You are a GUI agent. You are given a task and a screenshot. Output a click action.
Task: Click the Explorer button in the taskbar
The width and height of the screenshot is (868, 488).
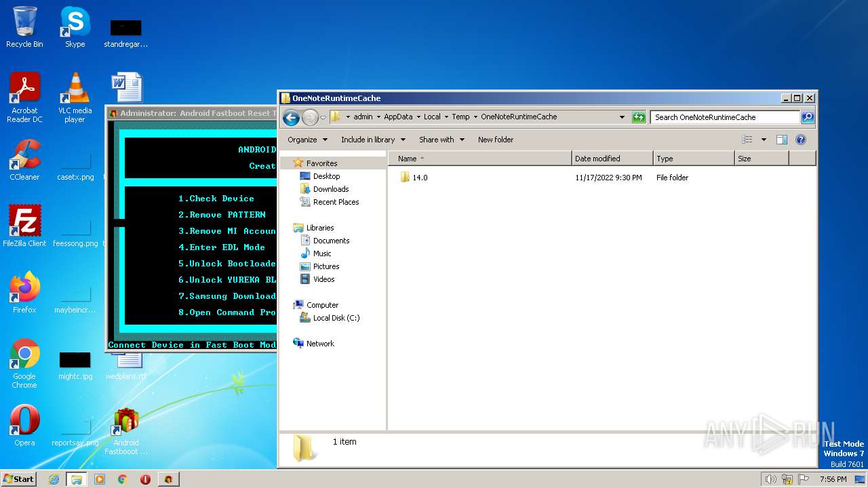tap(77, 479)
